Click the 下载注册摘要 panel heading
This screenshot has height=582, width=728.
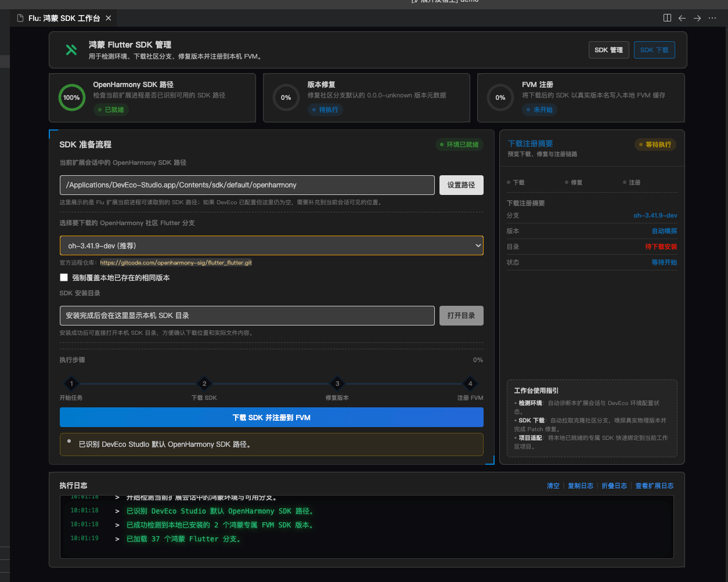click(530, 143)
